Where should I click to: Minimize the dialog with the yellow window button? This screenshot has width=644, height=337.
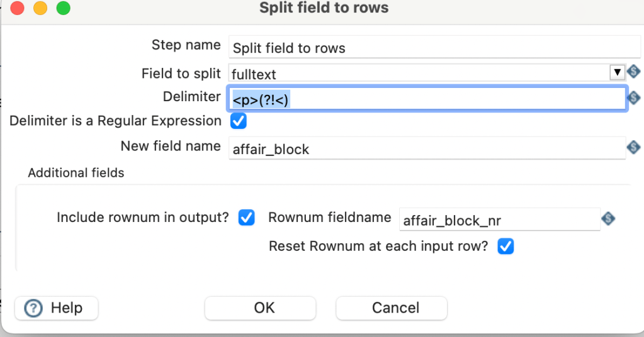coord(40,9)
